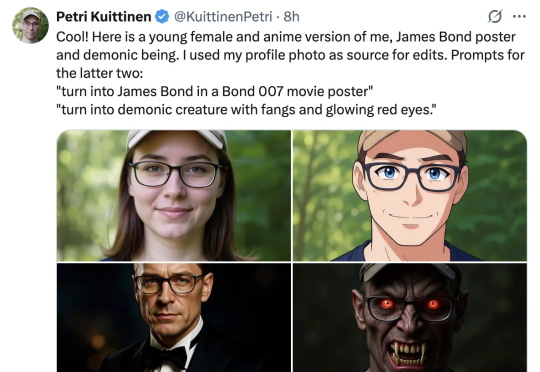
Task: Click the display name Petri Kuittinen
Action: pyautogui.click(x=103, y=17)
